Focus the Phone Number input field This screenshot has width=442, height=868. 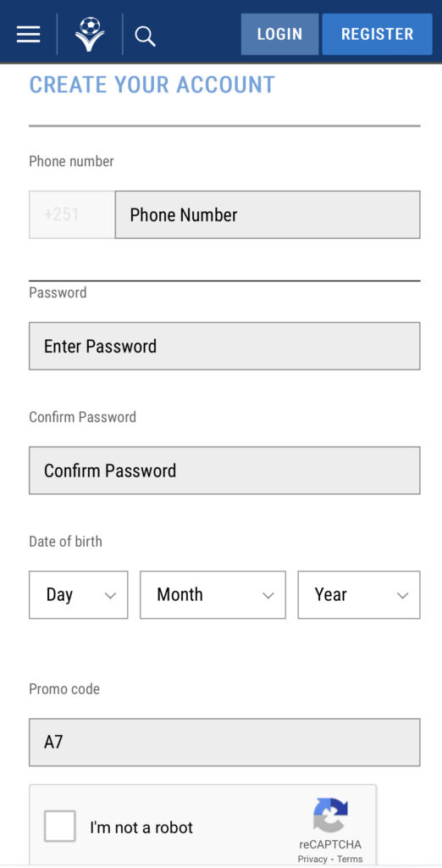click(268, 214)
